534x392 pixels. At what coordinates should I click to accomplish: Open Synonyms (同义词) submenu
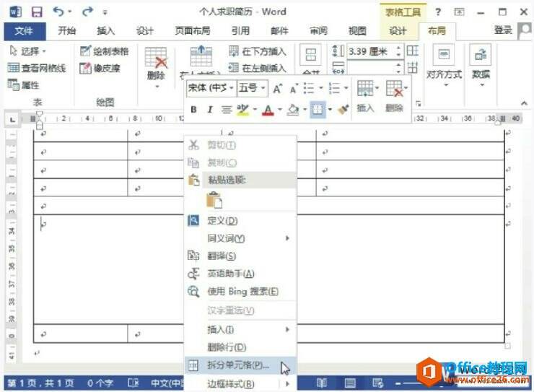click(240, 238)
